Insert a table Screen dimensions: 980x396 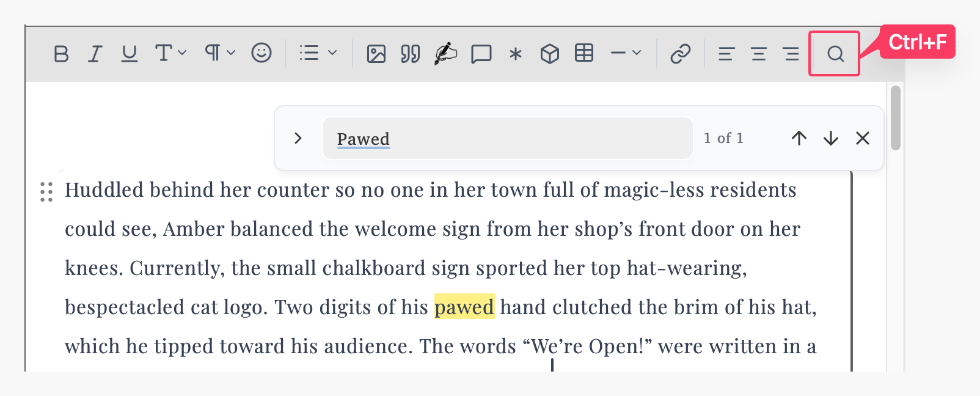click(584, 53)
